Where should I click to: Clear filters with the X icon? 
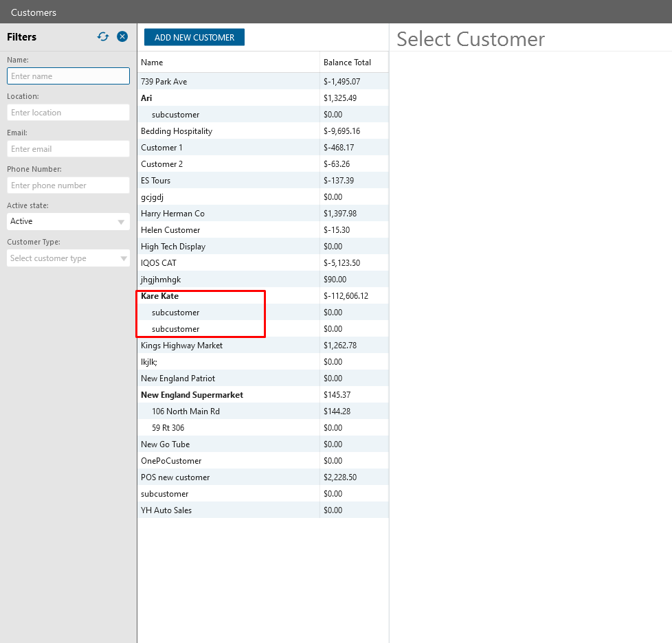122,37
